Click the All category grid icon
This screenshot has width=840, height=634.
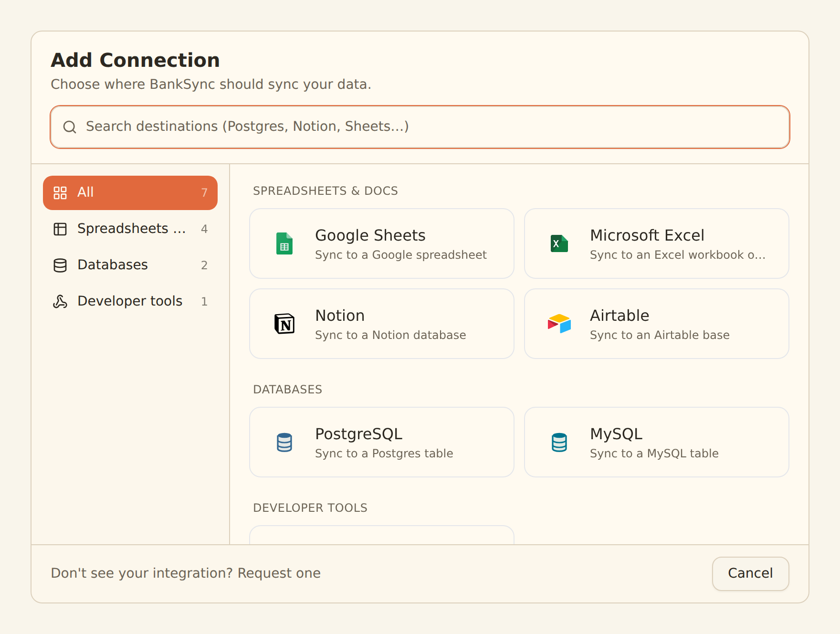(60, 193)
